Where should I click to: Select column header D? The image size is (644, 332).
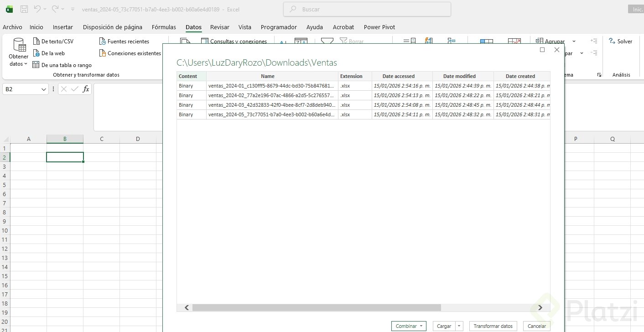(138, 139)
